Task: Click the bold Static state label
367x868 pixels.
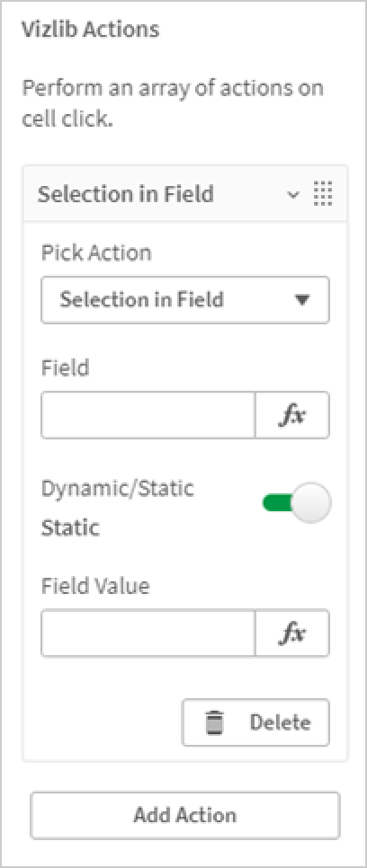Action: pos(70,528)
